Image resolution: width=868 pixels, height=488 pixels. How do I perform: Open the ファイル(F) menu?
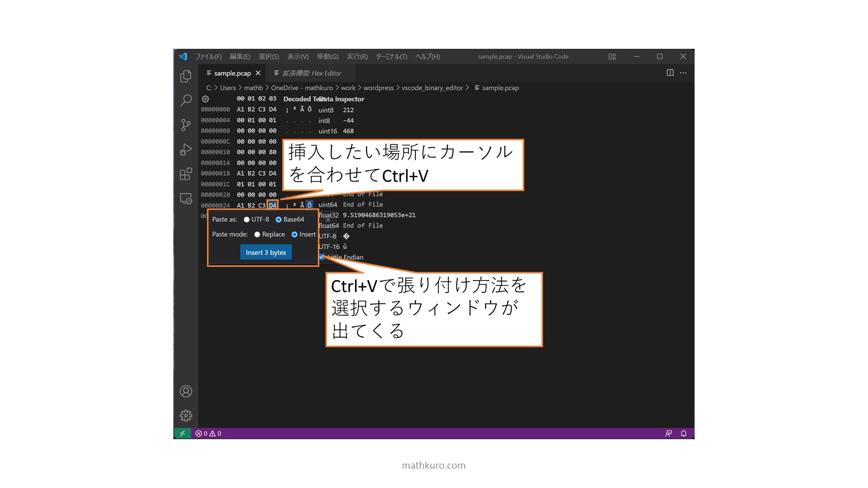point(208,56)
